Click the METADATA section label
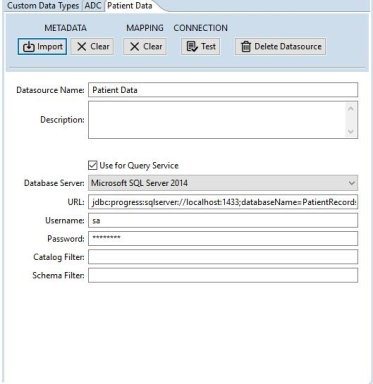Viewport: 373px width, 384px height. pyautogui.click(x=66, y=28)
